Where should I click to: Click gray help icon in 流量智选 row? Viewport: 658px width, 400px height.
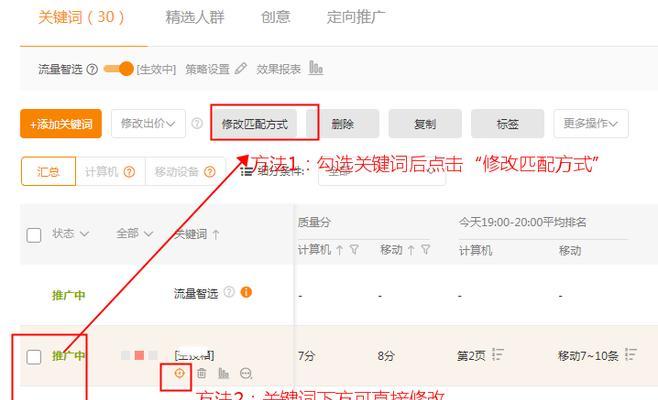[x=229, y=292]
